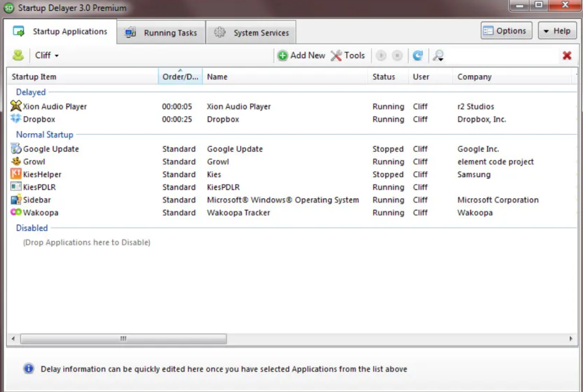Switch to the System Services tab
583x392 pixels.
click(x=251, y=32)
